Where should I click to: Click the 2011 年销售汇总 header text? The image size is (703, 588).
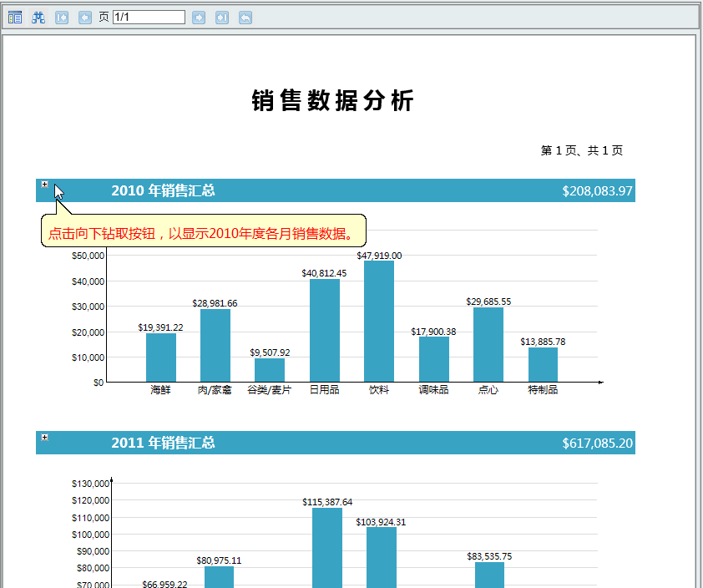163,444
